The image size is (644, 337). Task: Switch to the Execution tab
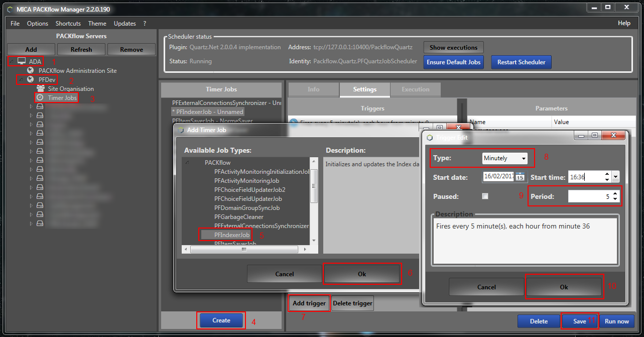coord(416,89)
